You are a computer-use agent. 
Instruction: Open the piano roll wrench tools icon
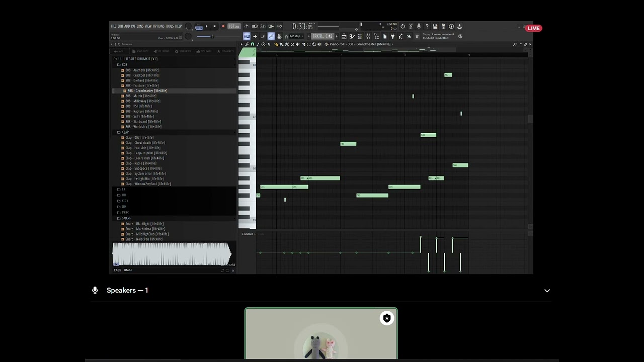point(247,44)
